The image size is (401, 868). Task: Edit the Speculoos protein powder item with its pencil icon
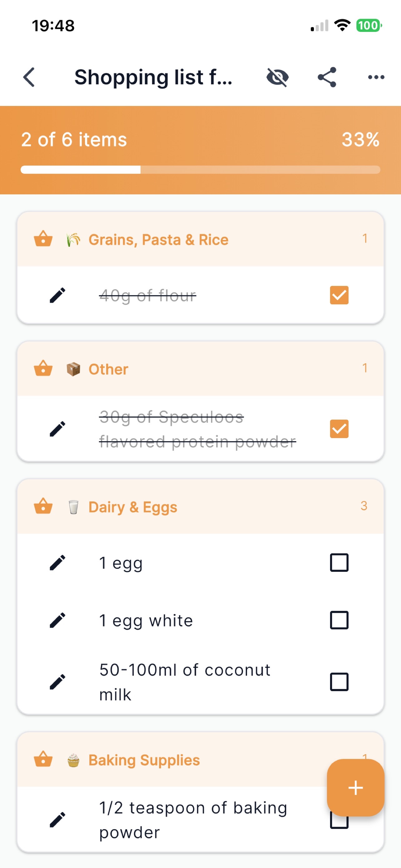(57, 429)
